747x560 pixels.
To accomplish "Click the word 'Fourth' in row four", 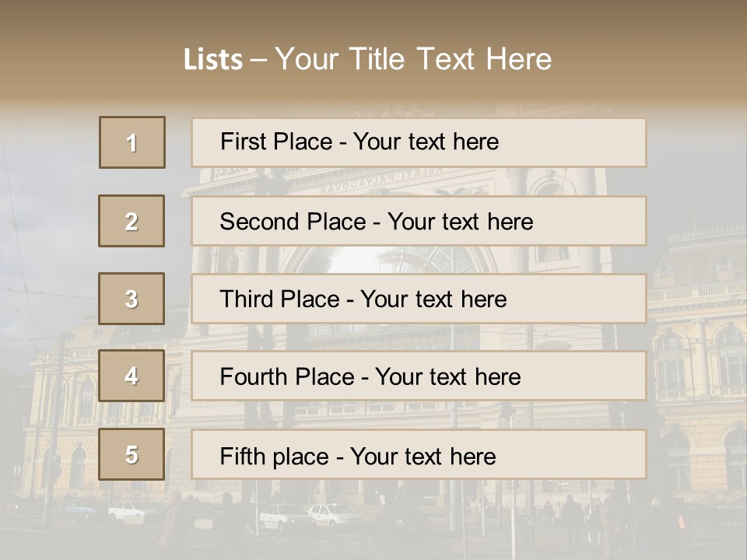I will click(x=254, y=377).
